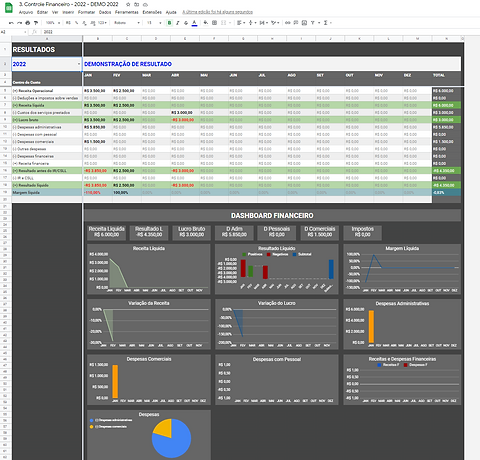Open the text wrapping dropdown
Viewport: 480px width, 460px height.
coord(263,23)
